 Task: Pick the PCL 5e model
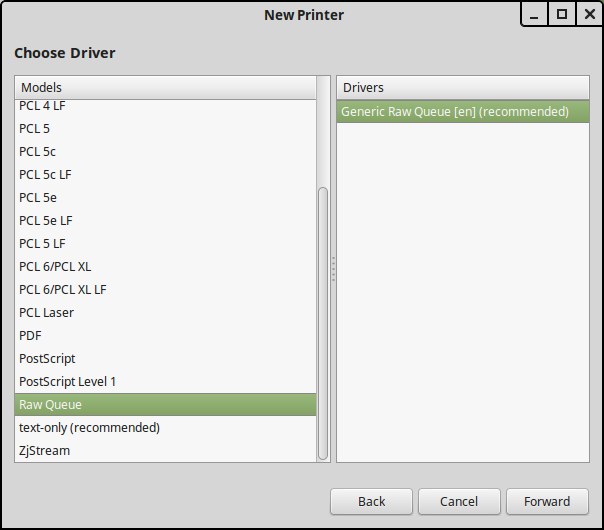tap(37, 197)
